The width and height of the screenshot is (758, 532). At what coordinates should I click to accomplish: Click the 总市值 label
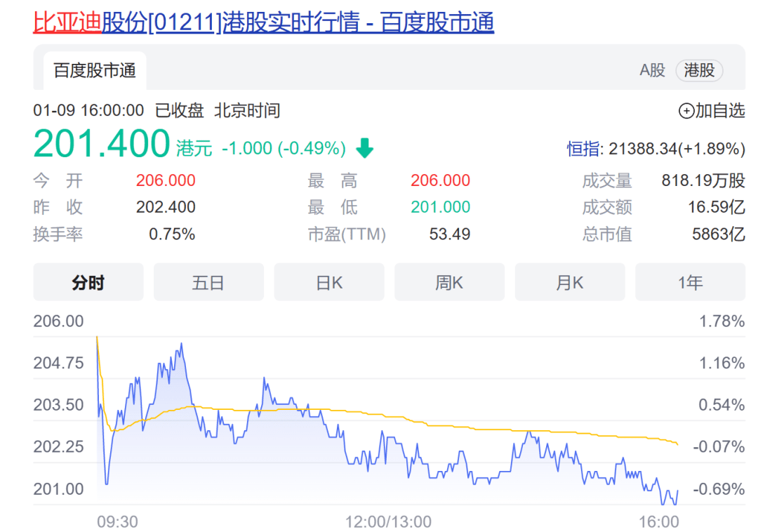pyautogui.click(x=607, y=234)
